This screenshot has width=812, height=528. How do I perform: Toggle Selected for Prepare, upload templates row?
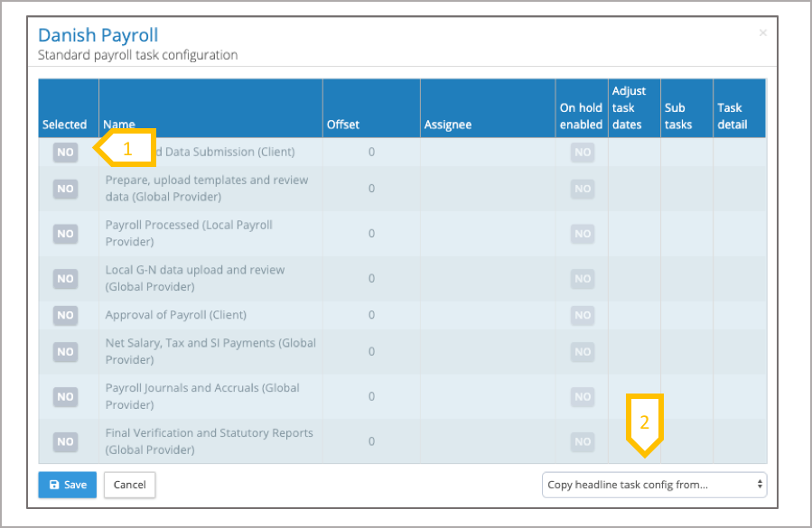65,189
